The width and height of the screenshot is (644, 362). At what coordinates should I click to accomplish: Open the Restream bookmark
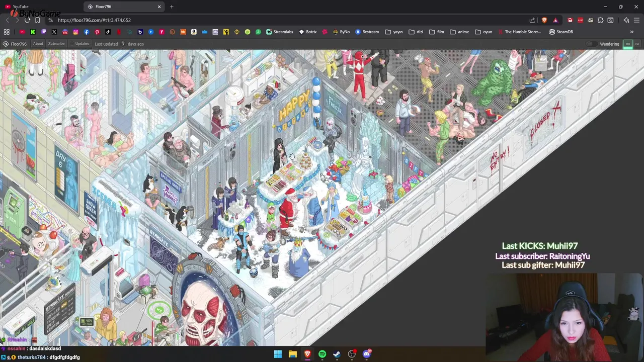click(367, 32)
